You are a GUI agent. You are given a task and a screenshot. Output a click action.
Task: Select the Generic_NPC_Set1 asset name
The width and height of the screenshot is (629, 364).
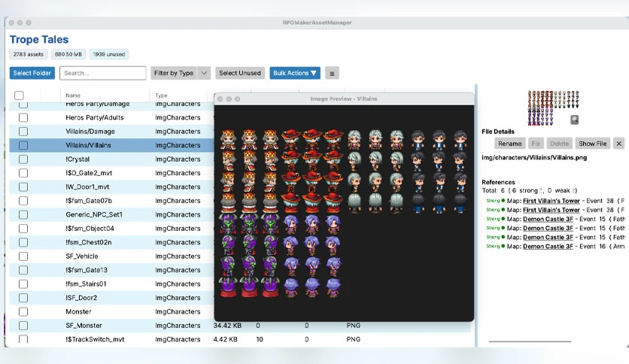point(94,214)
